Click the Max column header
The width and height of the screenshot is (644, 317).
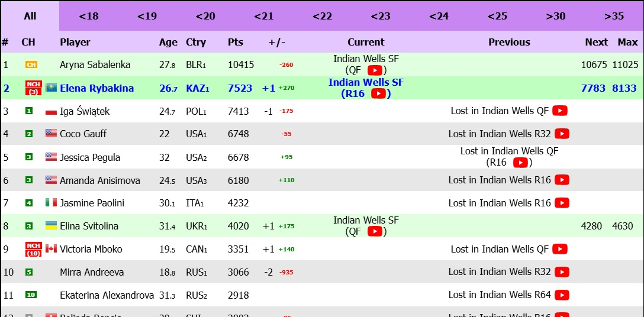tap(627, 42)
